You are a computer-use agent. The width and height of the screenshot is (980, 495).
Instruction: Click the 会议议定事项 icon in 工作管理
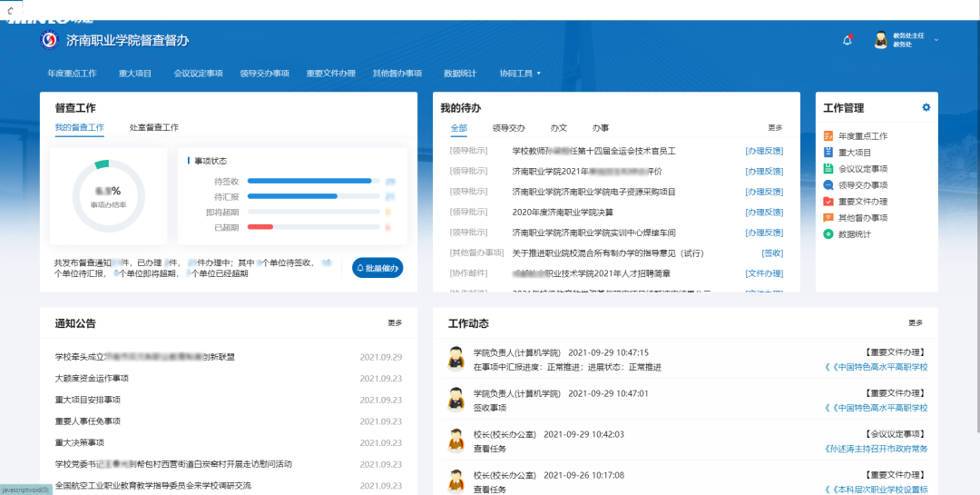[828, 168]
